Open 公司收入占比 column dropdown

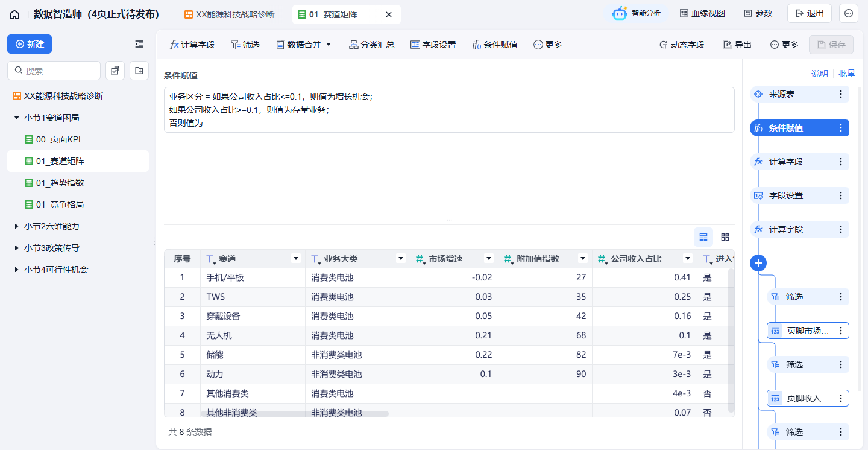[688, 259]
